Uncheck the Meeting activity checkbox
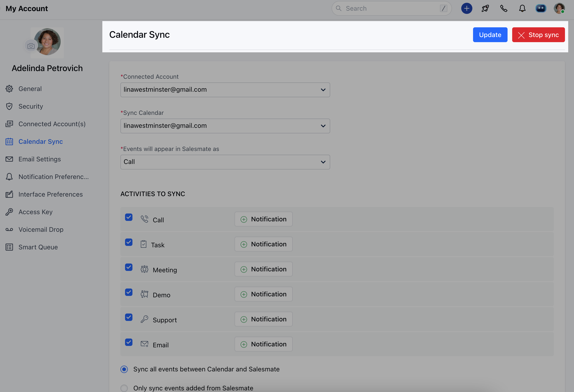The width and height of the screenshot is (574, 392). (129, 267)
